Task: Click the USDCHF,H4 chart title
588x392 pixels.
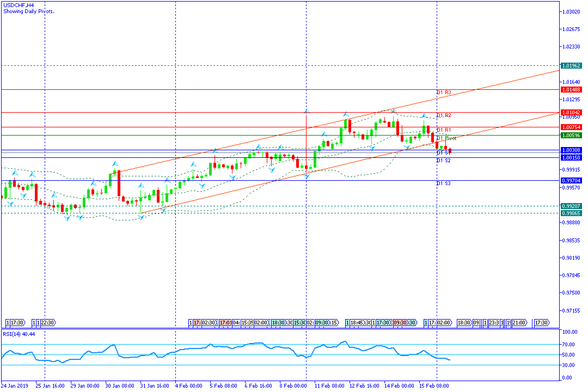Action: (19, 5)
